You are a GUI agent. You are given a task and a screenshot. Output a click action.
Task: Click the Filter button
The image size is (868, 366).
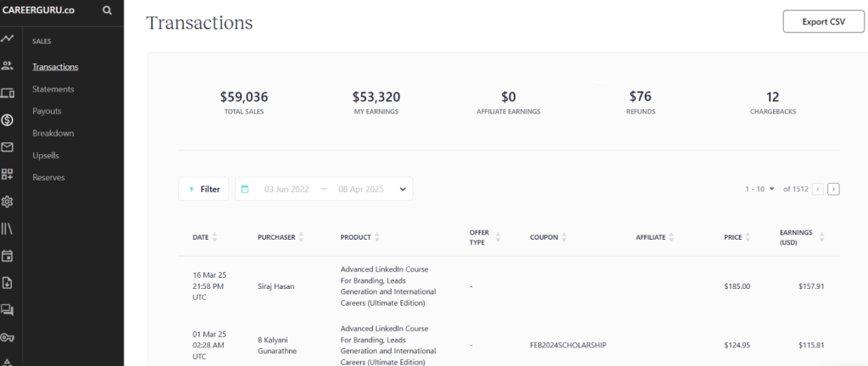[203, 189]
